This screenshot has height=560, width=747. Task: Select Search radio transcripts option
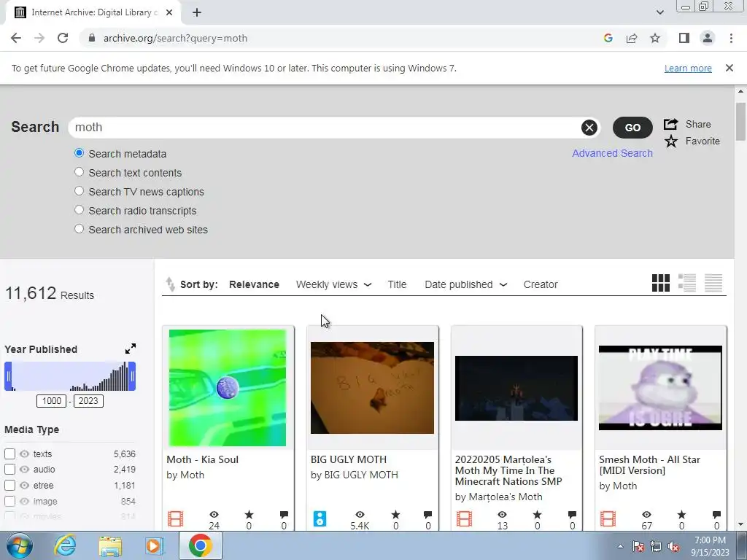[x=79, y=210]
